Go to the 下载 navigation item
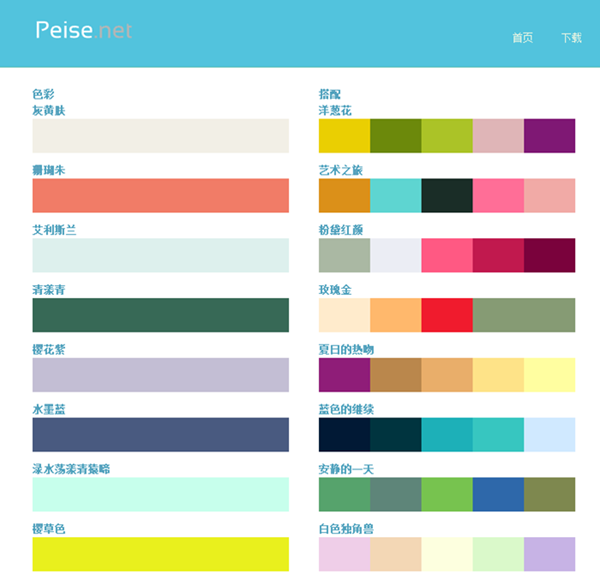600x573 pixels. click(x=571, y=38)
